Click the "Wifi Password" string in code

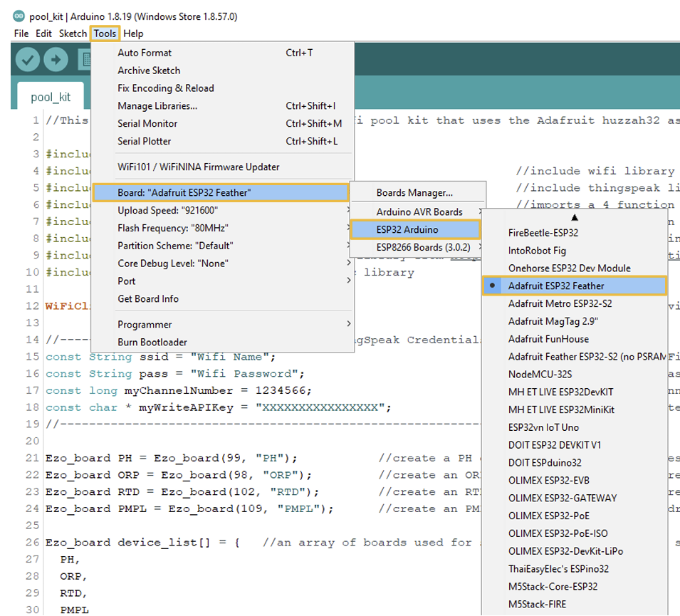tap(244, 373)
